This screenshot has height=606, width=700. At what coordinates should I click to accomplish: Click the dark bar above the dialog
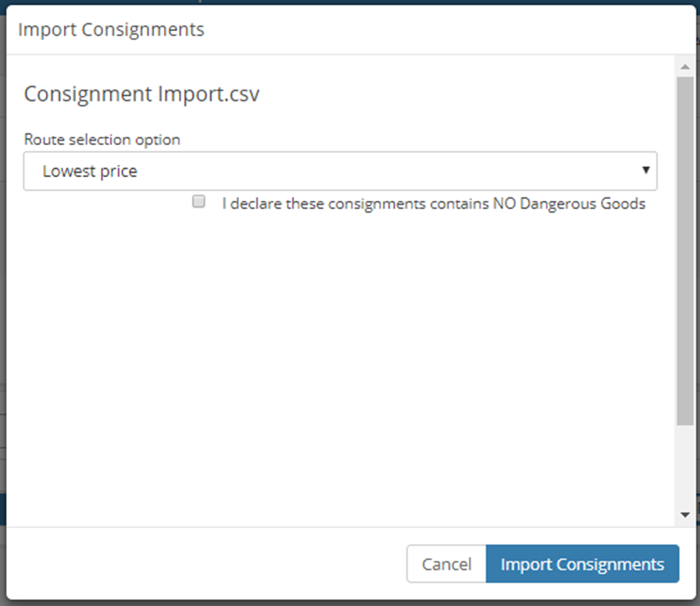[x=350, y=2]
